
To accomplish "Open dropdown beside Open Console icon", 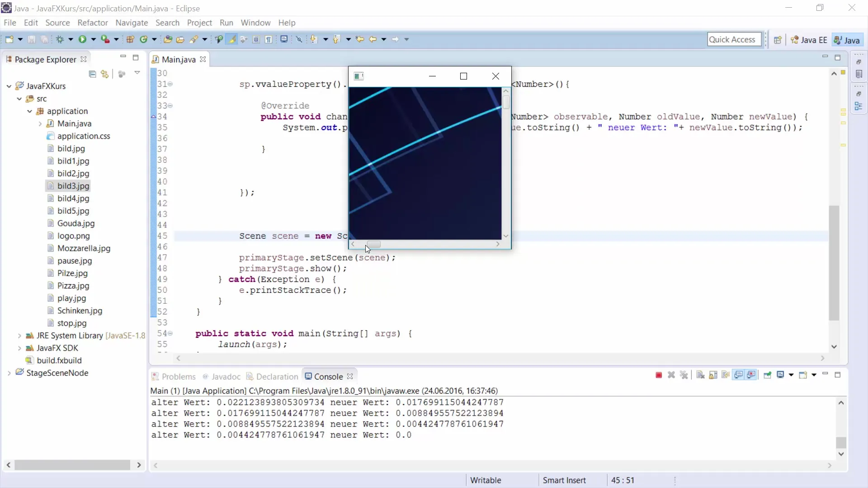I will 814,375.
